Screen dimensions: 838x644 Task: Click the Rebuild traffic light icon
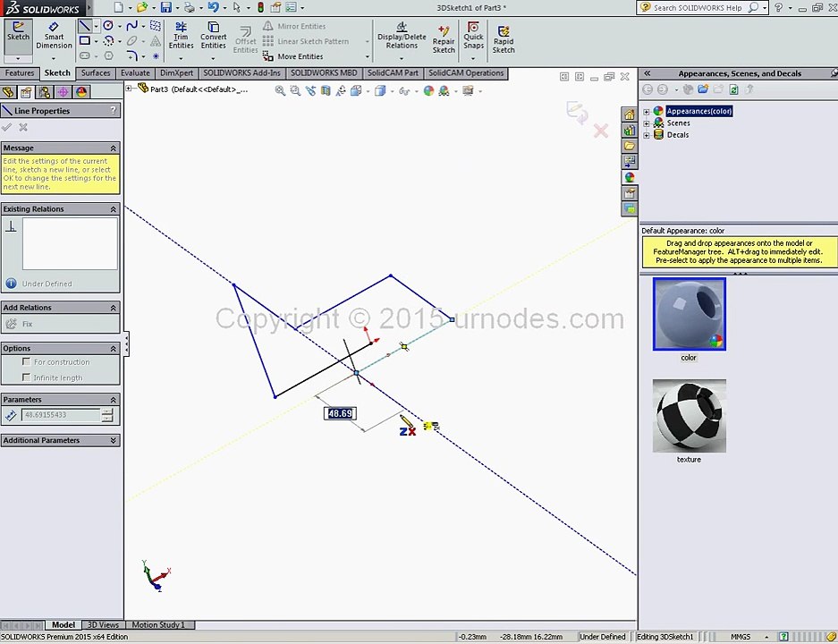[260, 7]
